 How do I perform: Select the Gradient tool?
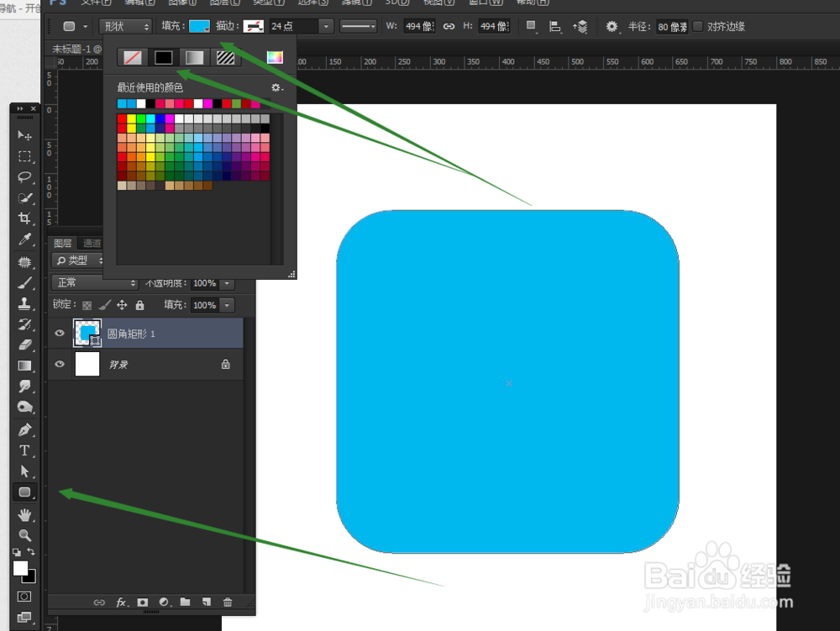pyautogui.click(x=24, y=365)
